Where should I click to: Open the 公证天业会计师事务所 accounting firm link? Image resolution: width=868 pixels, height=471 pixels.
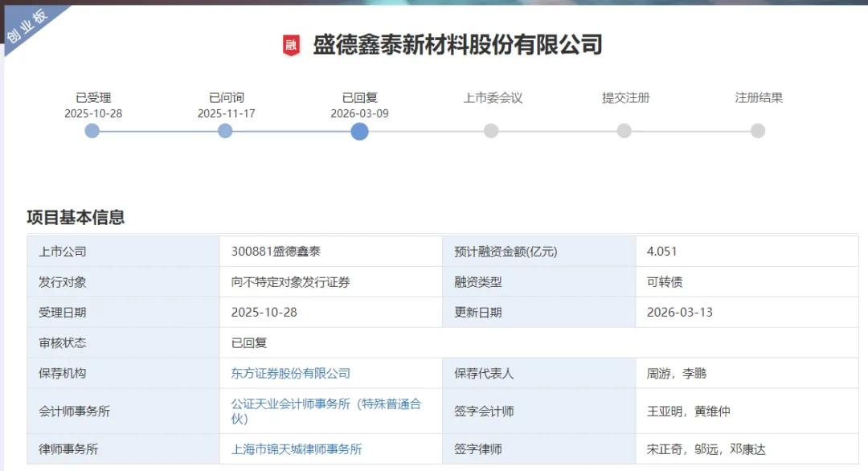[326, 412]
